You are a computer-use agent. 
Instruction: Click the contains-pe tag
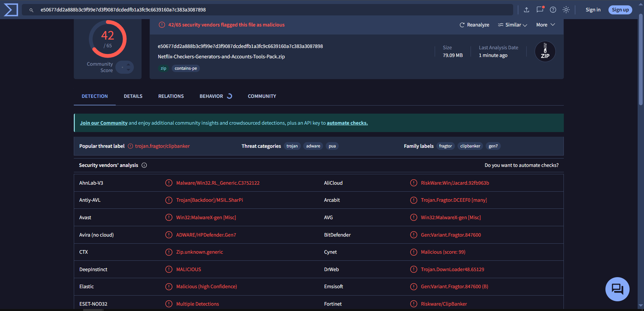pos(186,68)
